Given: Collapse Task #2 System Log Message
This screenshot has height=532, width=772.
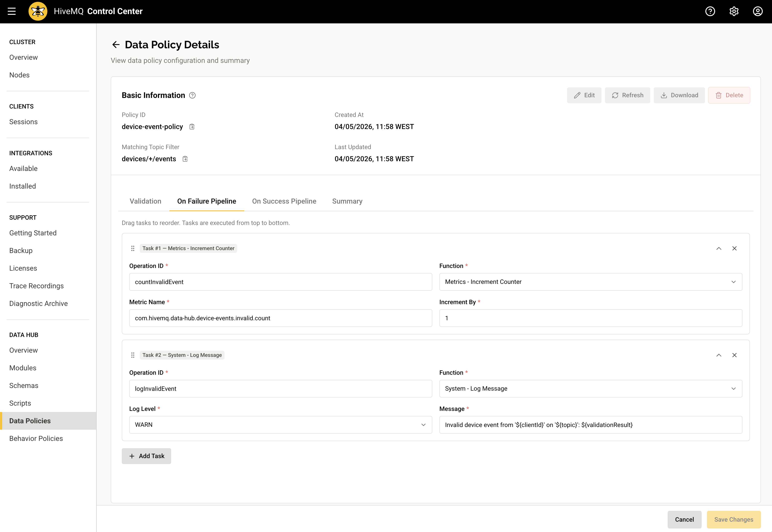Looking at the screenshot, I should [719, 355].
